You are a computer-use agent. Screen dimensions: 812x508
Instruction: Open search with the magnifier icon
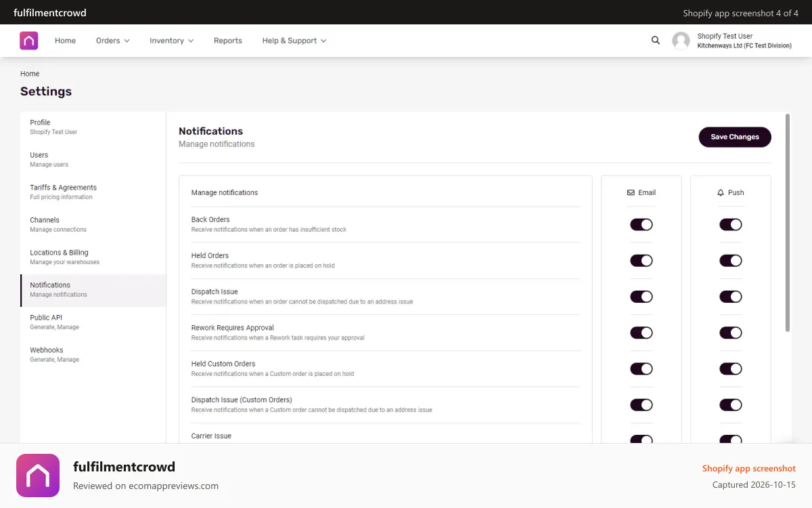pos(655,41)
